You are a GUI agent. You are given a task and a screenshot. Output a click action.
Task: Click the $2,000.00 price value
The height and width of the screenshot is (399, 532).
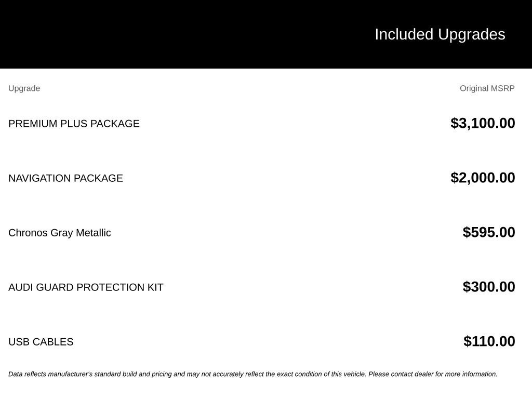click(483, 178)
